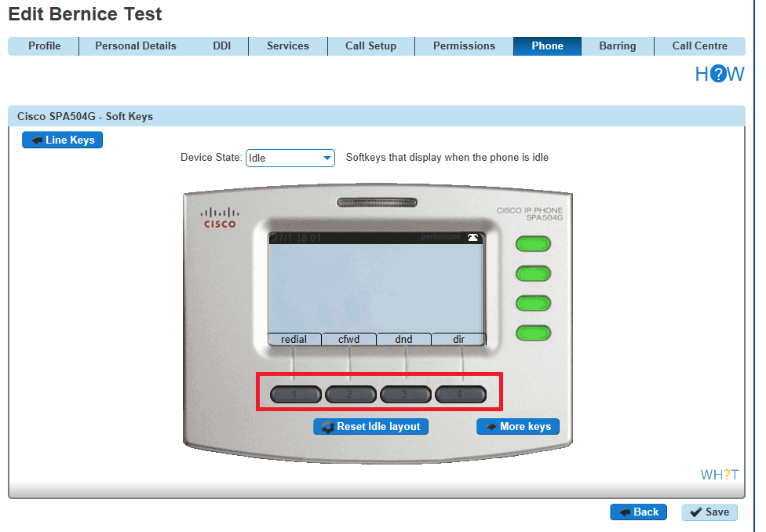Go to the Call Setup tab
Image resolution: width=766 pixels, height=532 pixels.
370,46
